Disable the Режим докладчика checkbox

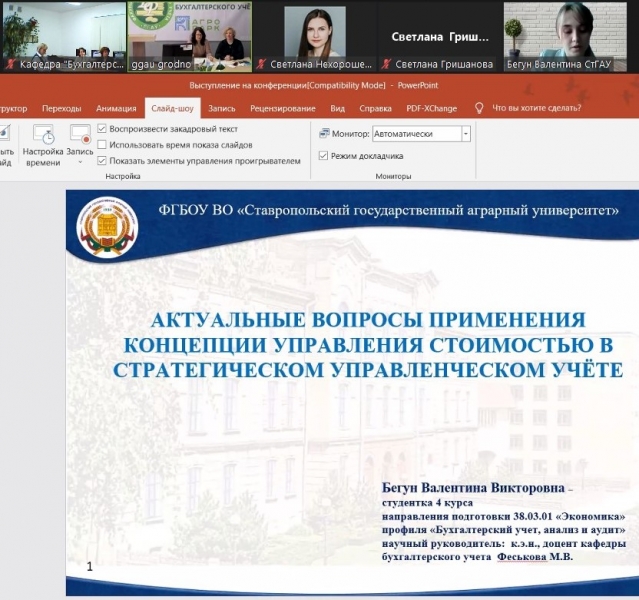(323, 156)
